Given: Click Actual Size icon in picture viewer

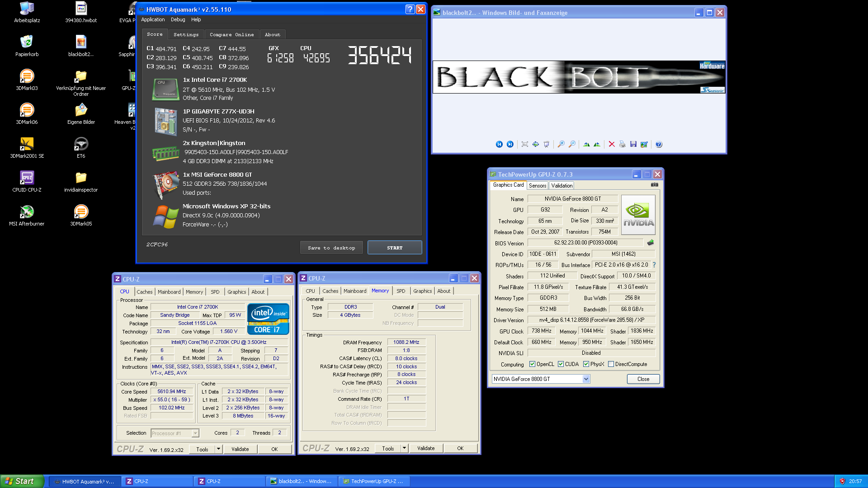Looking at the screenshot, I should click(535, 144).
